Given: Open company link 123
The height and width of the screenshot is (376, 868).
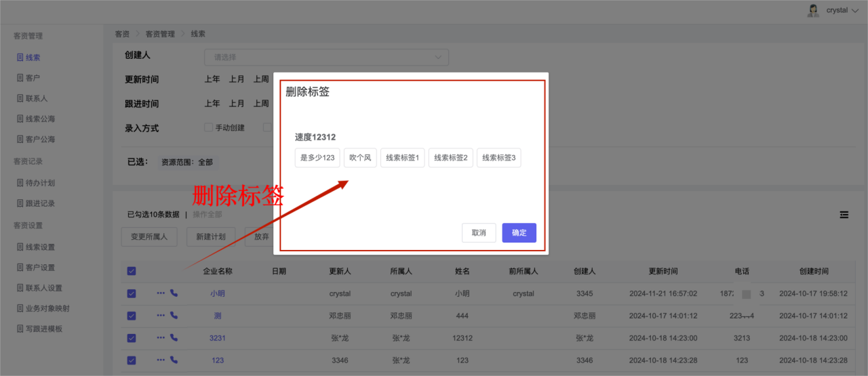Looking at the screenshot, I should [x=218, y=360].
